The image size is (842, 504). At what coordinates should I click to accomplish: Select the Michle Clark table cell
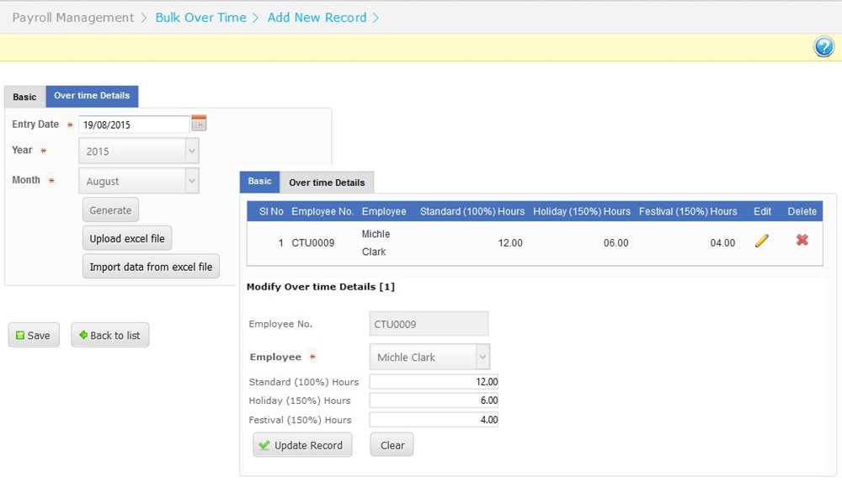pyautogui.click(x=376, y=242)
